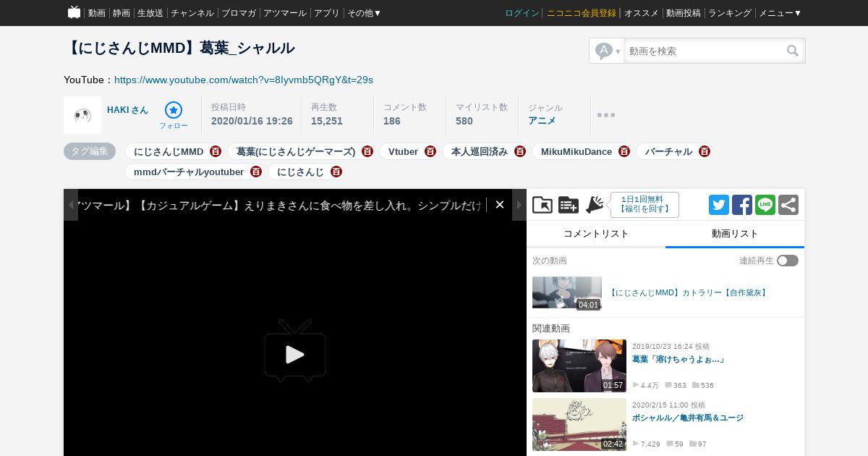
Task: Expand the その他▼ dropdown
Action: tap(365, 13)
